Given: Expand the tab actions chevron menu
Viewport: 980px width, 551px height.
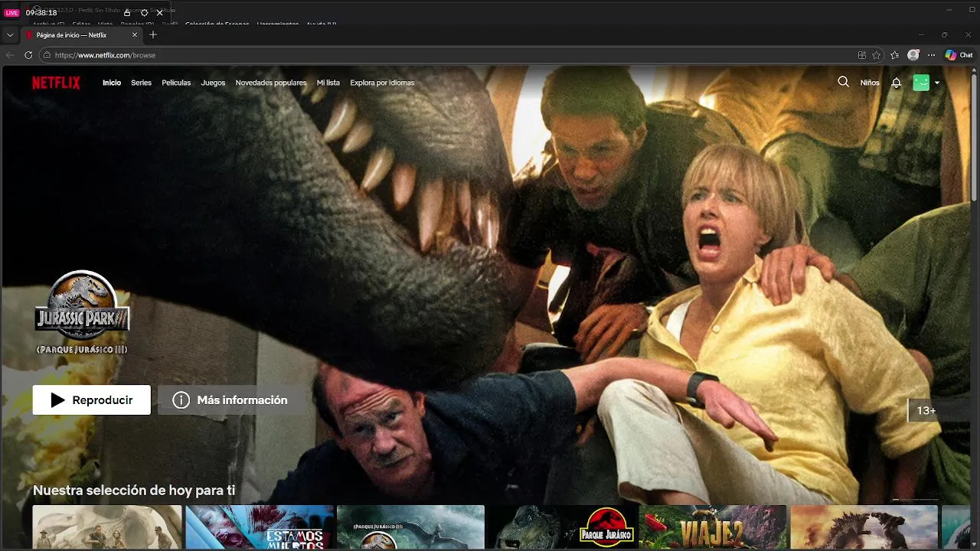Looking at the screenshot, I should click(10, 35).
